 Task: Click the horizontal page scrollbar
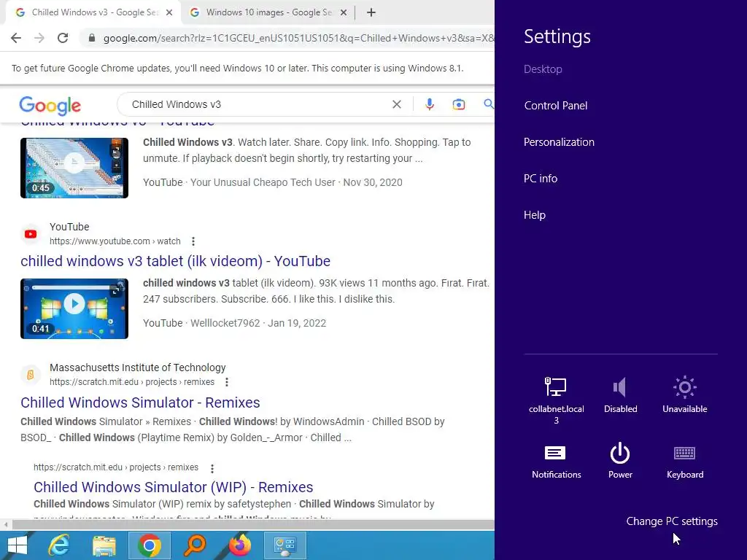point(252,525)
